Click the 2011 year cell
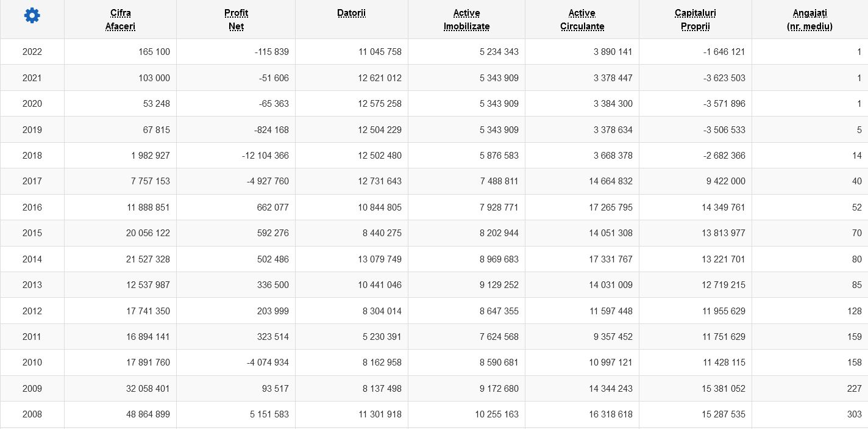Screen dimensions: 868x429 pos(32,337)
